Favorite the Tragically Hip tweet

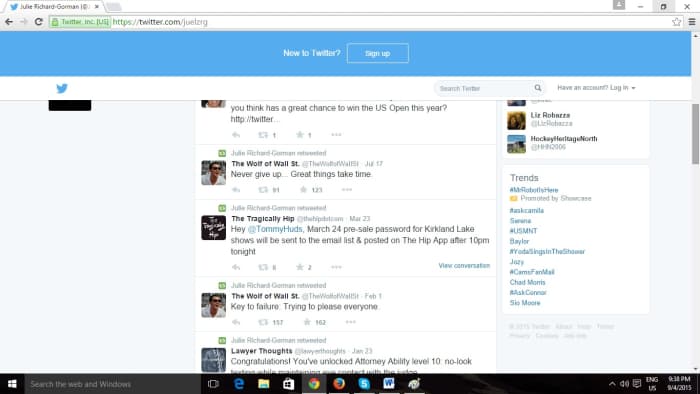click(x=300, y=267)
